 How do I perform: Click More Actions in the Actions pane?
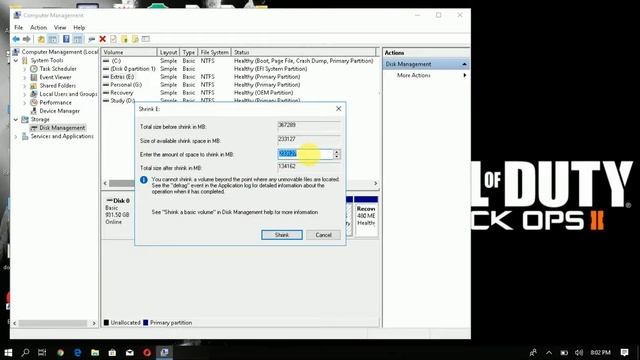click(x=413, y=76)
